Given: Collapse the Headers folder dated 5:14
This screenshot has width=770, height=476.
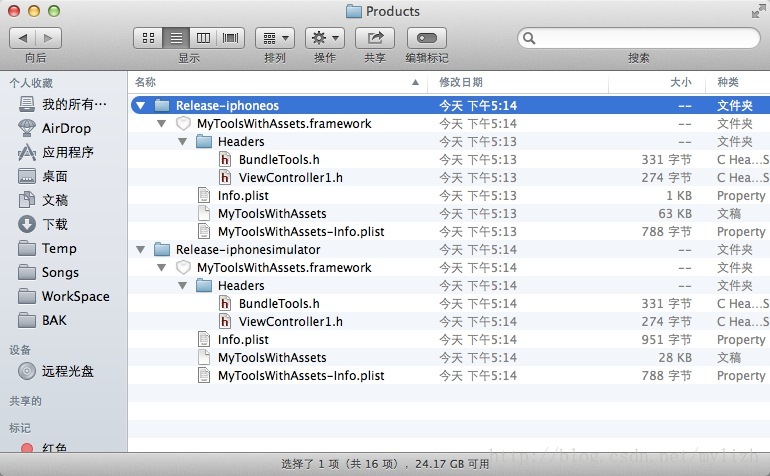Looking at the screenshot, I should [183, 286].
